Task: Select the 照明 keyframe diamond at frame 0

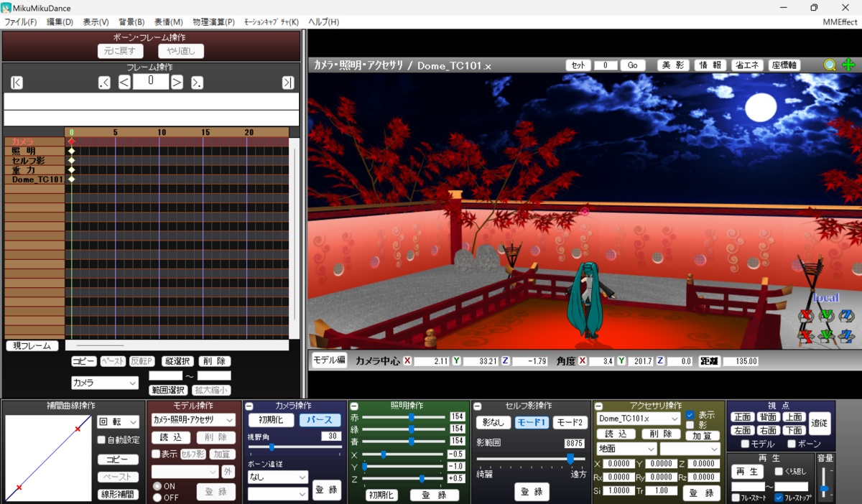Action: coord(71,151)
